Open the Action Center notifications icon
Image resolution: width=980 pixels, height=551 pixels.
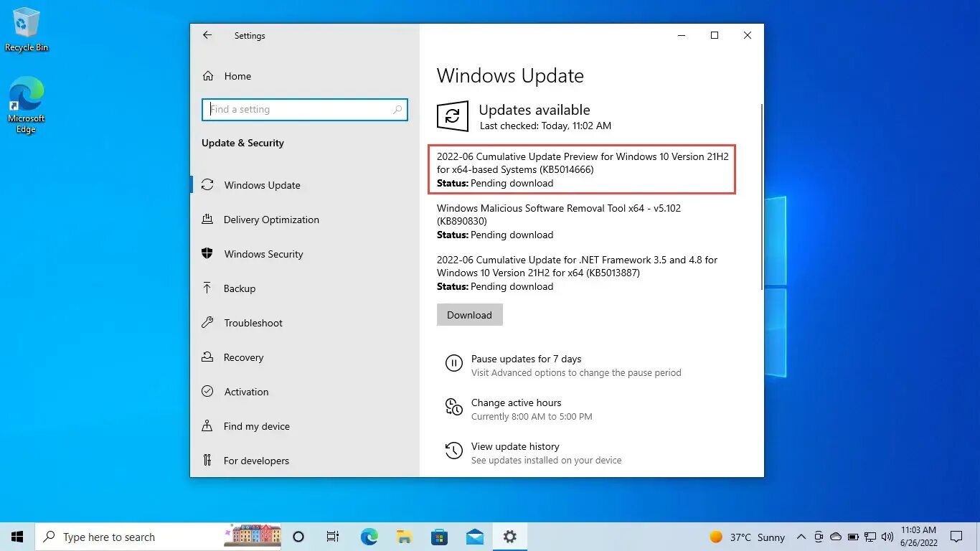coord(956,537)
